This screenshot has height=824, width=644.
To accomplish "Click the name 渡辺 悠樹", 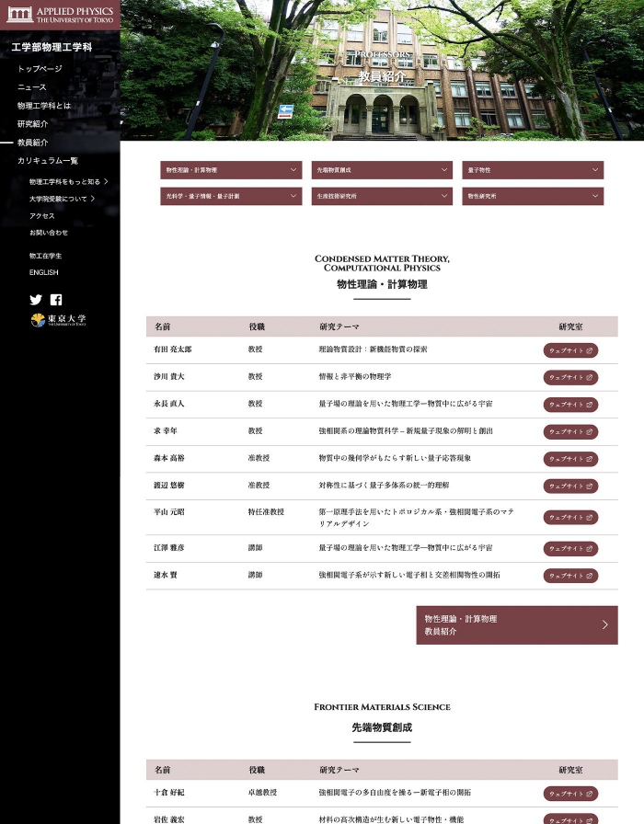I will (x=168, y=485).
